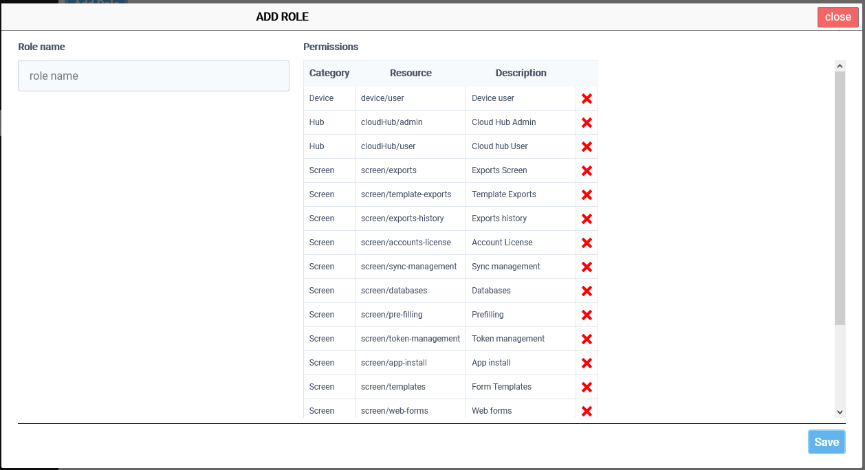This screenshot has width=865, height=470.
Task: Click the Role name label
Action: (x=41, y=47)
